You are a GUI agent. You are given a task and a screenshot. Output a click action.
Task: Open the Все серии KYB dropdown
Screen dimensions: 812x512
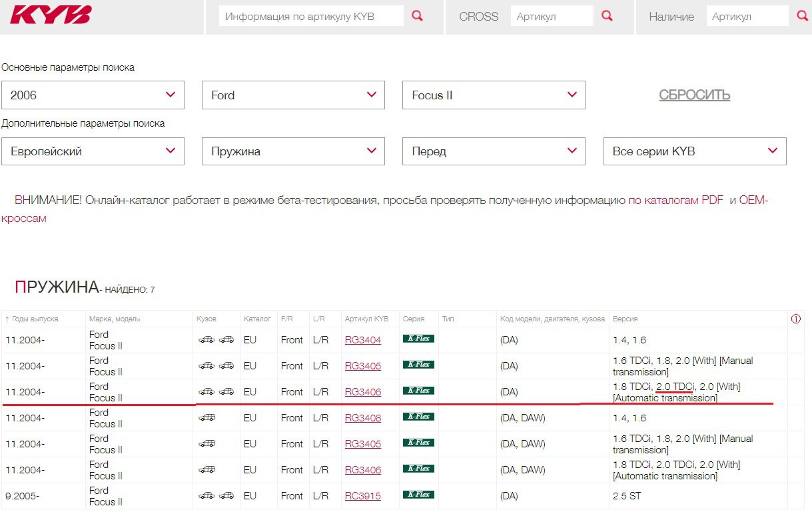(695, 151)
